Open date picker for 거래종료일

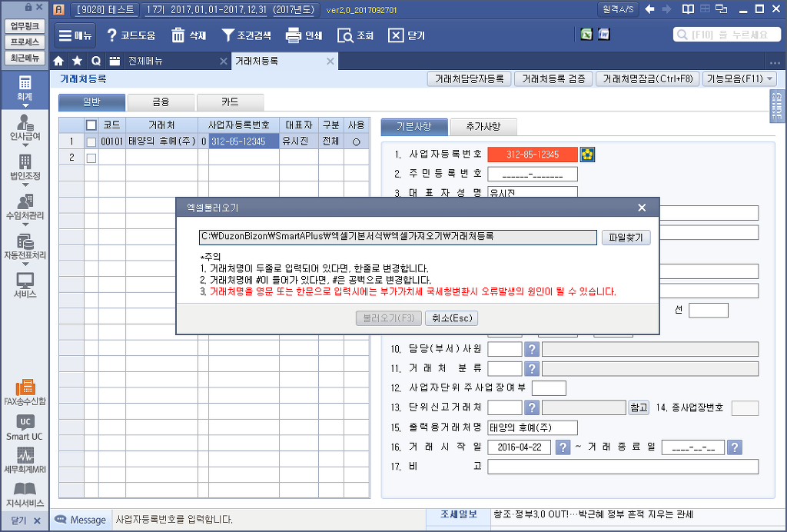click(734, 447)
